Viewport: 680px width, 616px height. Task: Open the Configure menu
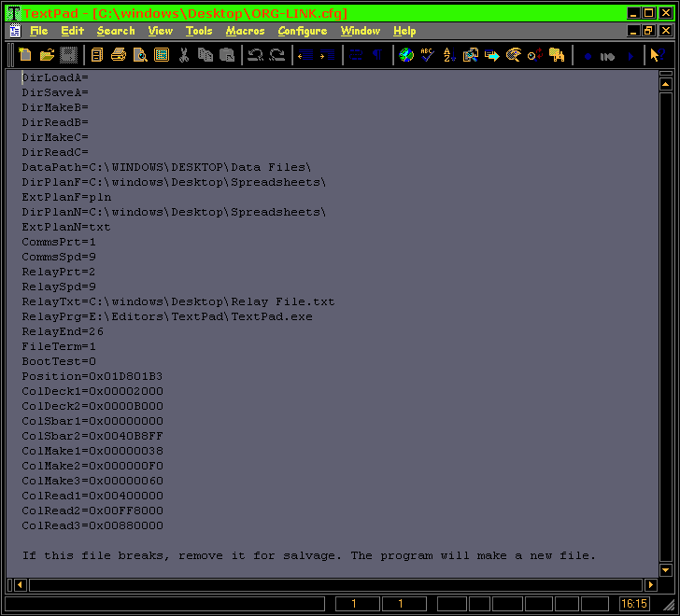pyautogui.click(x=302, y=31)
